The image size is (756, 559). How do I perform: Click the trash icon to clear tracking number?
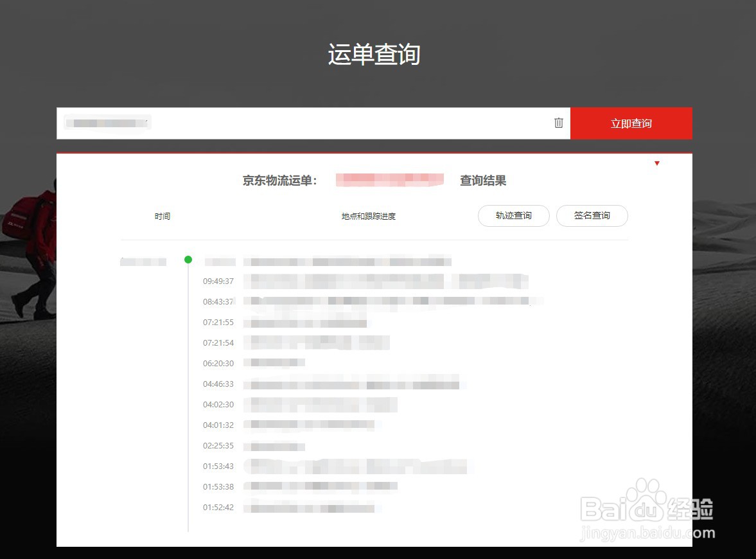tap(558, 123)
